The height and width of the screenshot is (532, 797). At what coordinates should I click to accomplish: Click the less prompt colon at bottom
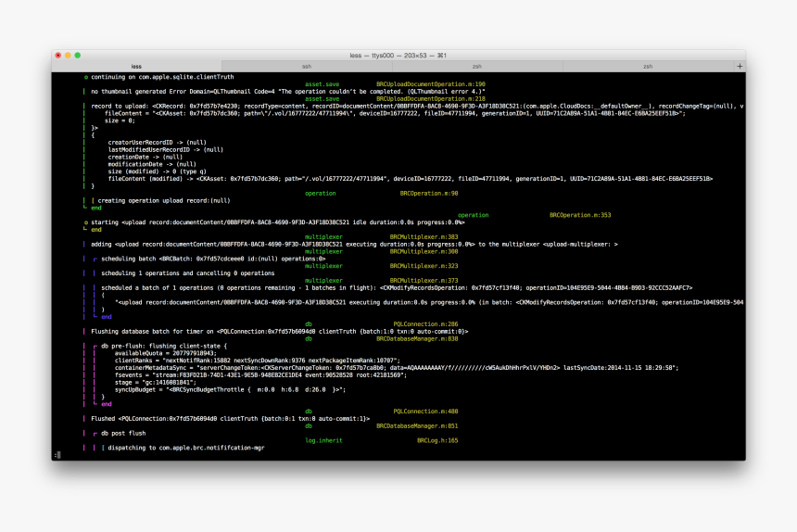coord(55,455)
